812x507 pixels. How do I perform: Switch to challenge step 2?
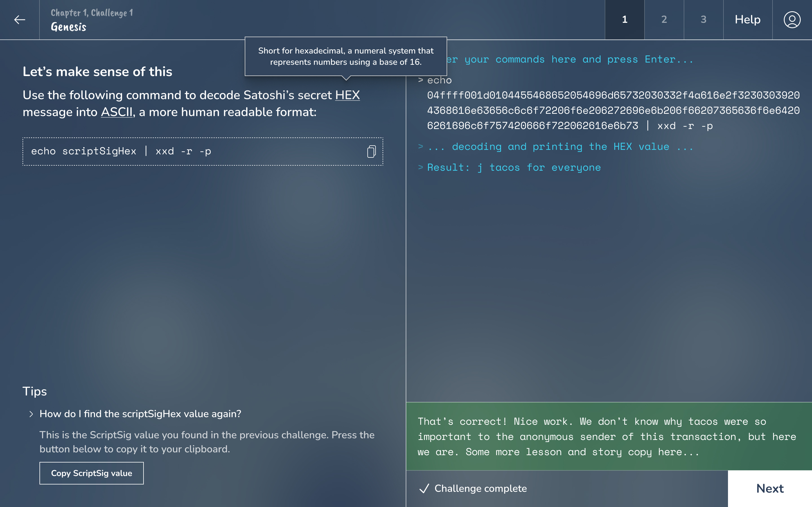[664, 20]
